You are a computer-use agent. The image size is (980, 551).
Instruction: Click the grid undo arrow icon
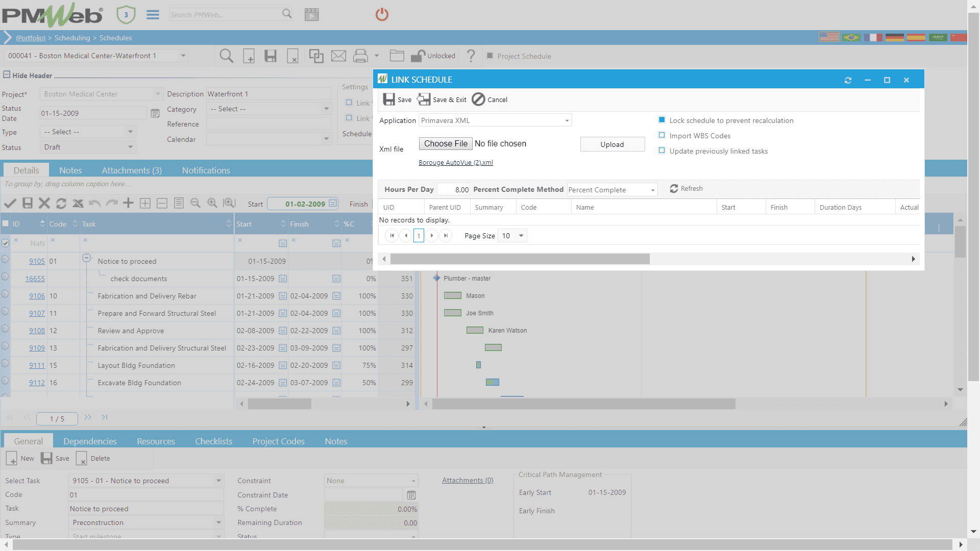(x=94, y=203)
